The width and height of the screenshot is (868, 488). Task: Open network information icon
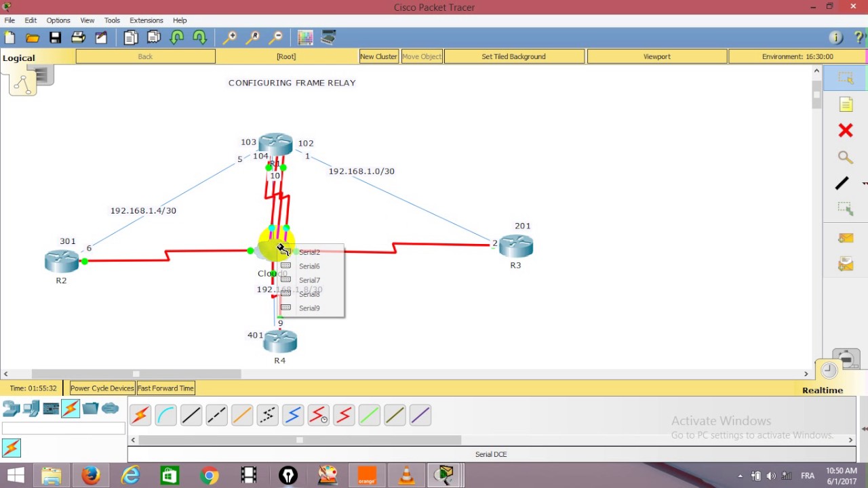click(x=835, y=38)
